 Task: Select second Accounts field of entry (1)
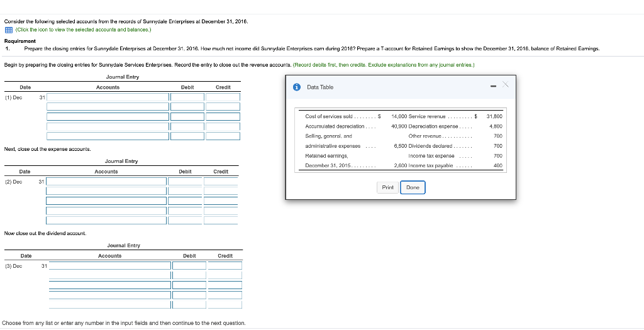point(108,107)
